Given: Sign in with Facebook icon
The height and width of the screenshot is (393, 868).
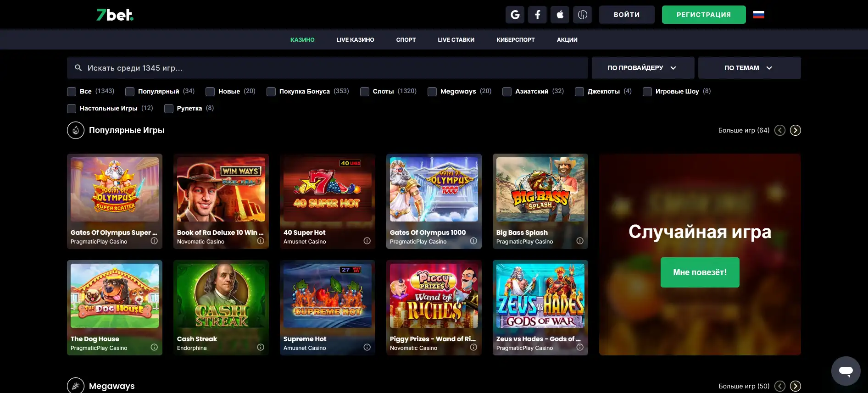Looking at the screenshot, I should 538,15.
